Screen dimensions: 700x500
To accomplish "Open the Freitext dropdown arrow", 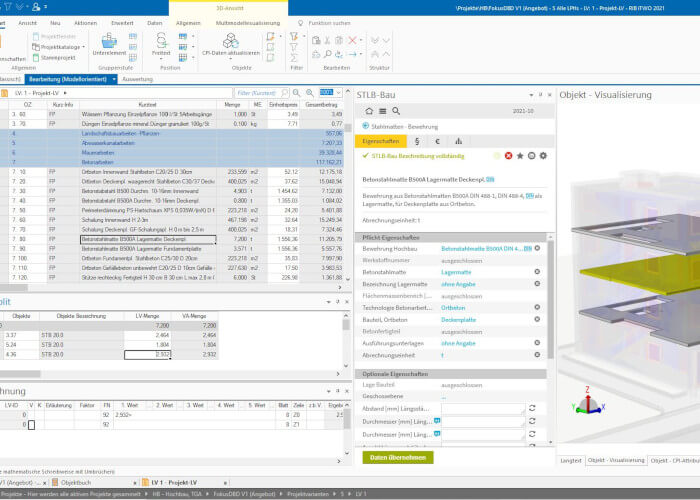I will (161, 58).
